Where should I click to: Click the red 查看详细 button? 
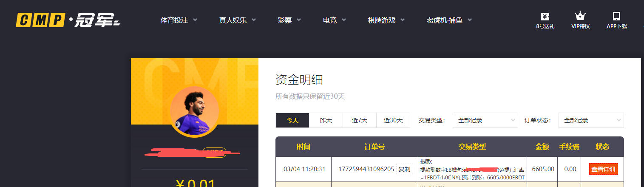coord(603,169)
